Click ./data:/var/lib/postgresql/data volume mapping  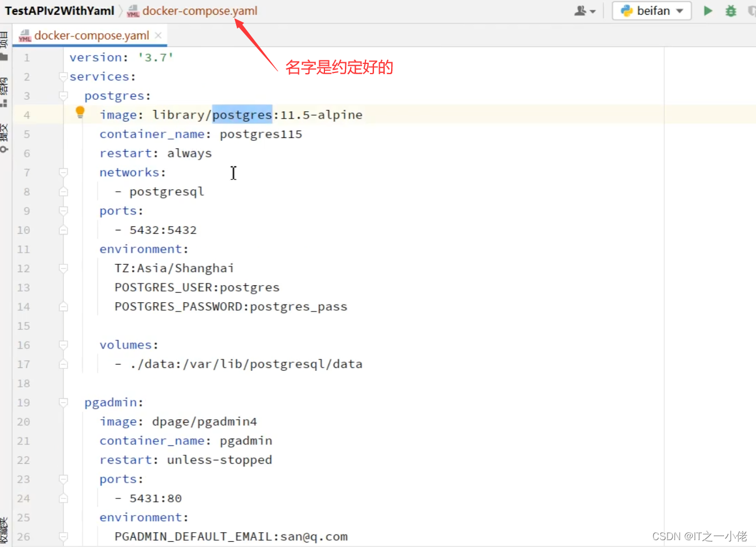coord(246,364)
